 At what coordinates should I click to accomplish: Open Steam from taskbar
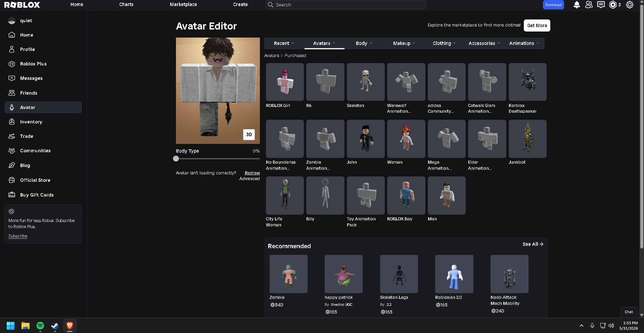(x=55, y=326)
